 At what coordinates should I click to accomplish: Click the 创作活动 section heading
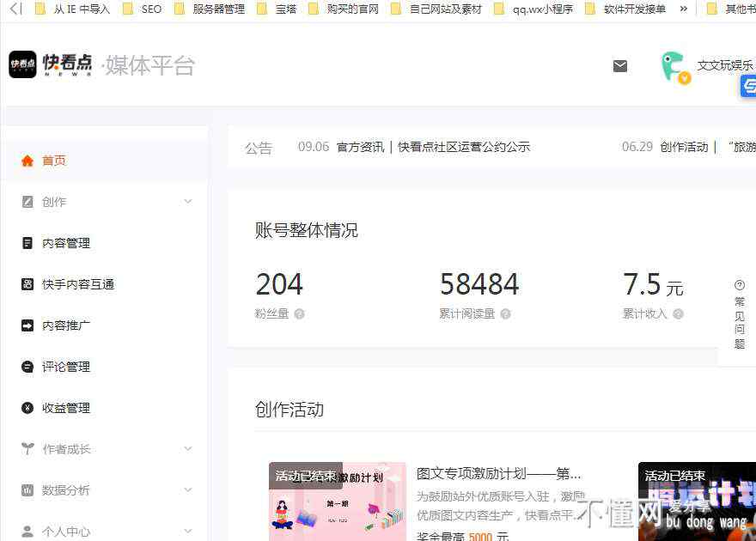click(290, 410)
